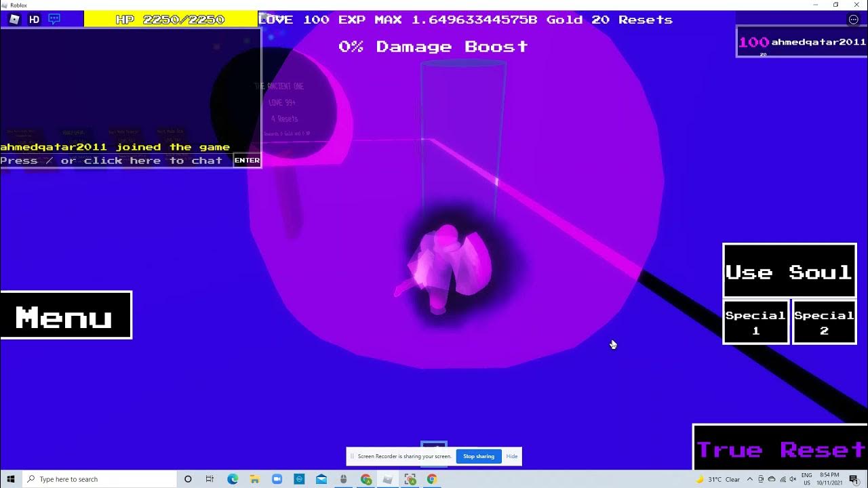
Task: Open the screen recorder Chrome taskbar icon
Action: (410, 479)
